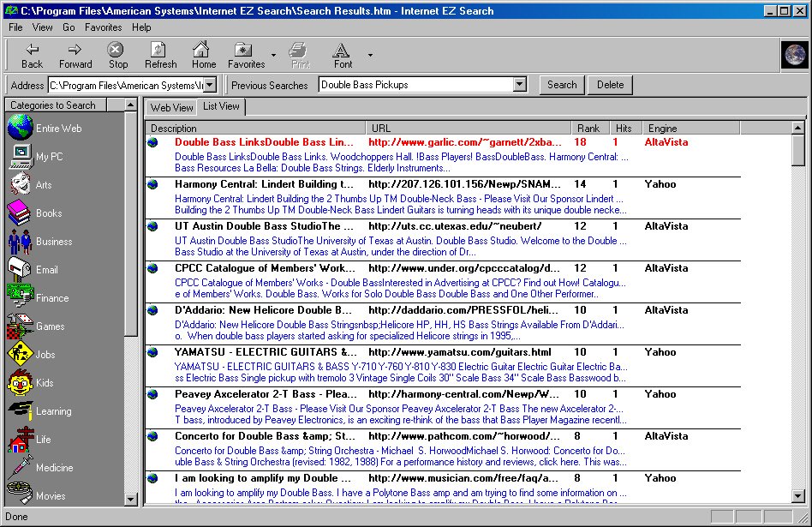Choose the Jobs category
The width and height of the screenshot is (812, 527).
pos(31,355)
